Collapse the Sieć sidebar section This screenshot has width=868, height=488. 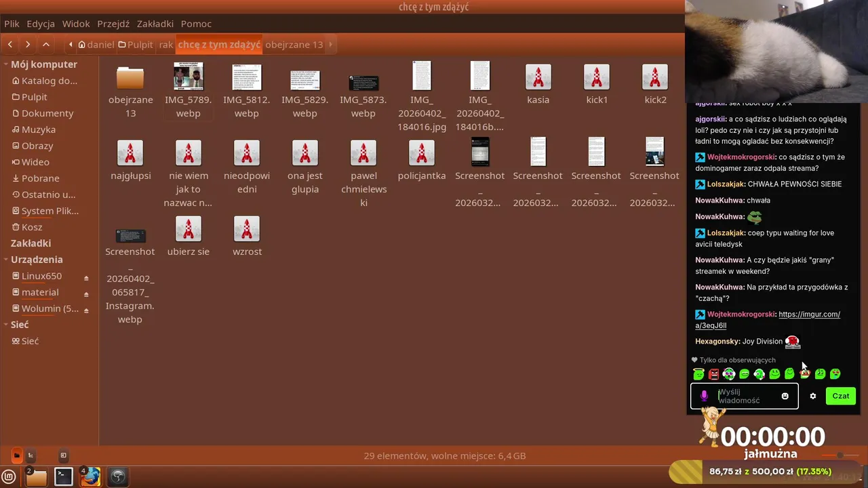pos(5,325)
